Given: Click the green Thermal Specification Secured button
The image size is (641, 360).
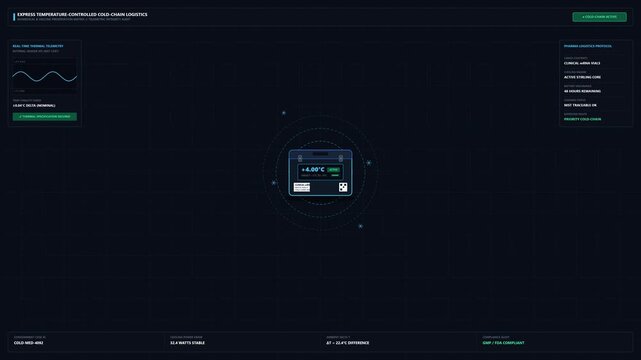Looking at the screenshot, I should click(45, 116).
